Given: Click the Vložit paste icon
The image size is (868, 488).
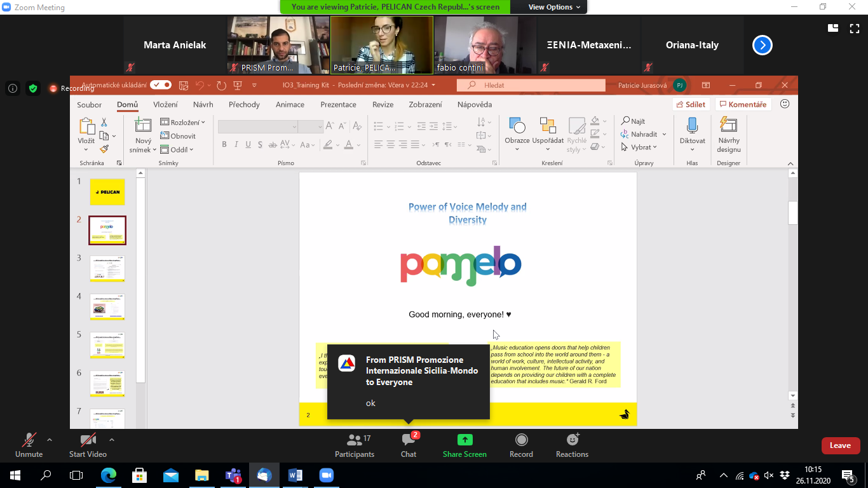Looking at the screenshot, I should (86, 126).
